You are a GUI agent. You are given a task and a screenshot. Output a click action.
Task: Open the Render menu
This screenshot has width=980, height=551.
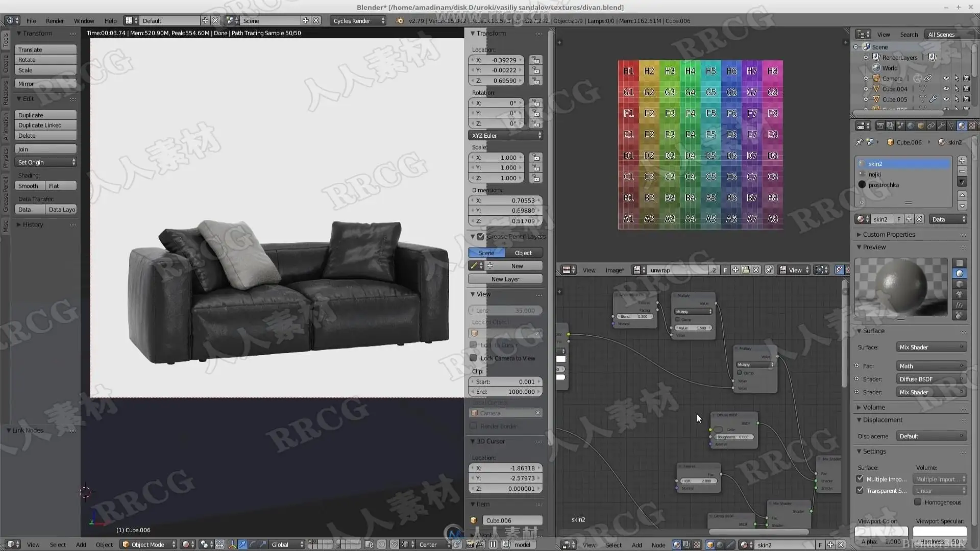coord(55,21)
